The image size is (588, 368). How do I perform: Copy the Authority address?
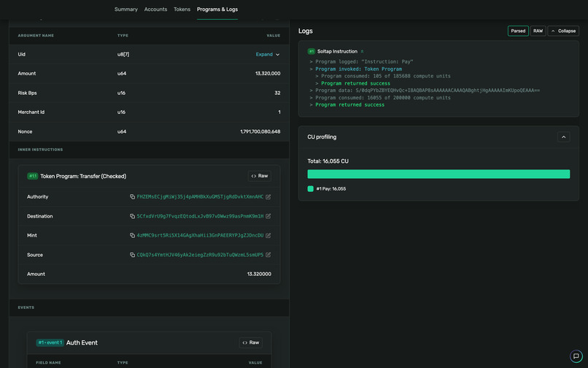132,196
